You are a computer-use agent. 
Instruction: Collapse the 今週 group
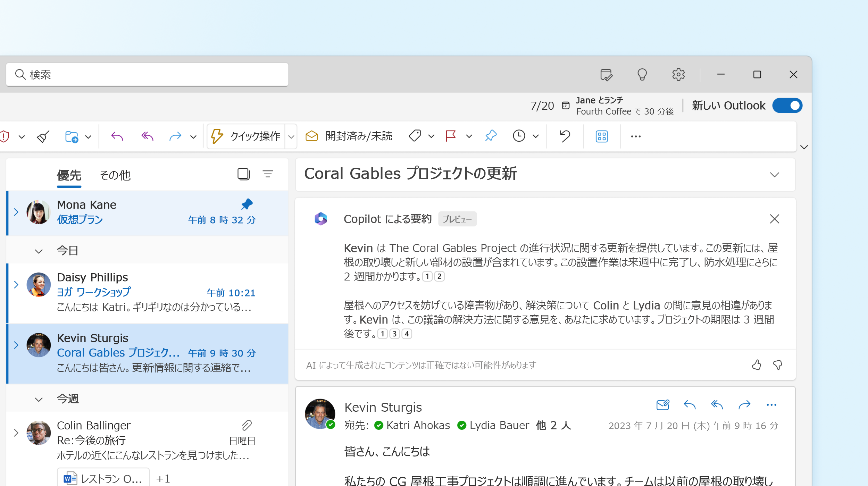pyautogui.click(x=39, y=400)
